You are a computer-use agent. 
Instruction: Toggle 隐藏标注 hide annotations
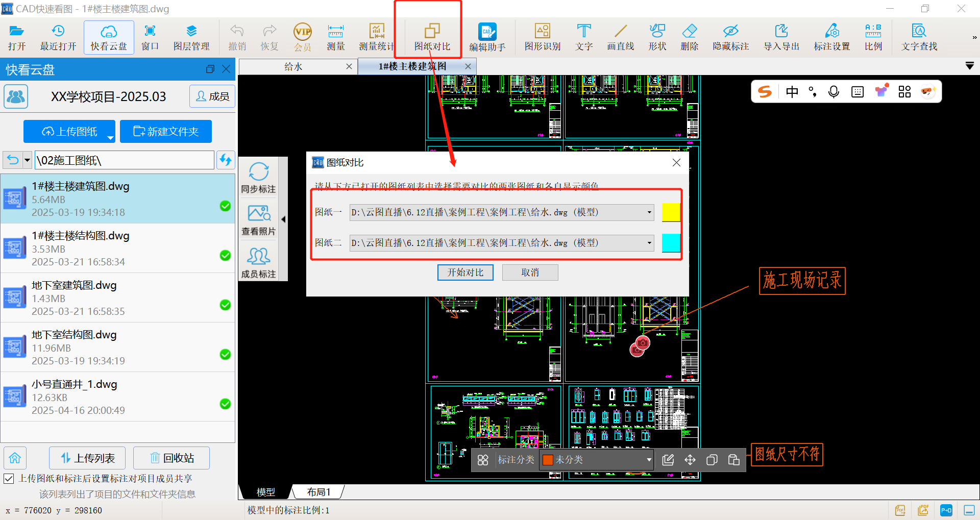click(730, 37)
